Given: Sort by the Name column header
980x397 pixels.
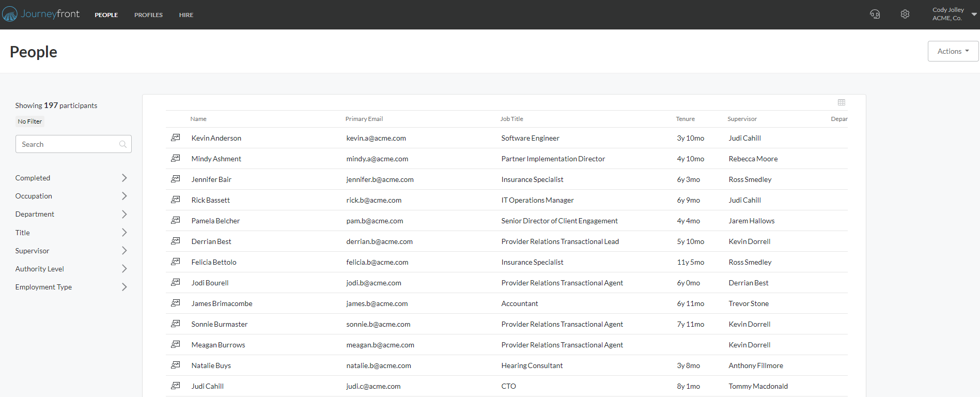Looking at the screenshot, I should click(x=198, y=119).
